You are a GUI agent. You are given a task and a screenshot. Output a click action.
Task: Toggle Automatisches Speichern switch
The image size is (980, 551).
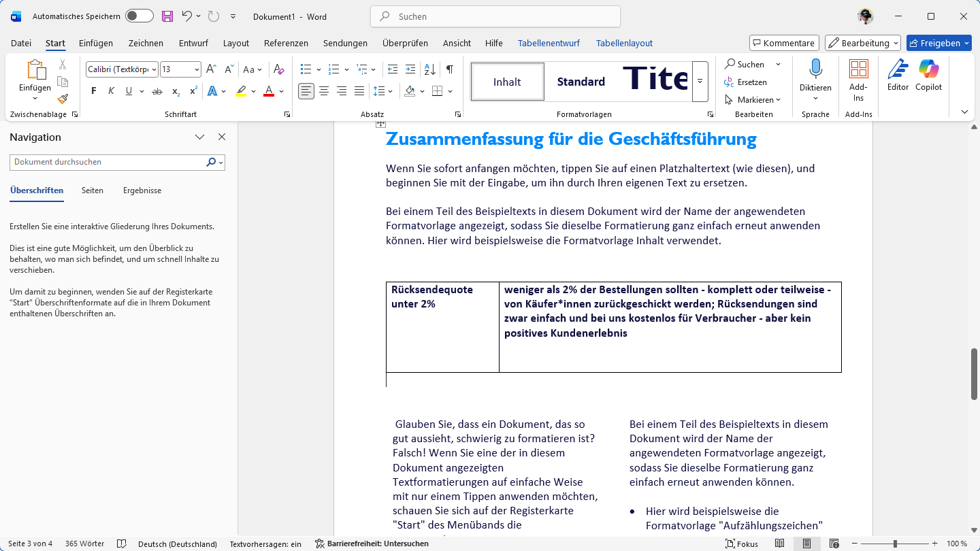pos(139,16)
